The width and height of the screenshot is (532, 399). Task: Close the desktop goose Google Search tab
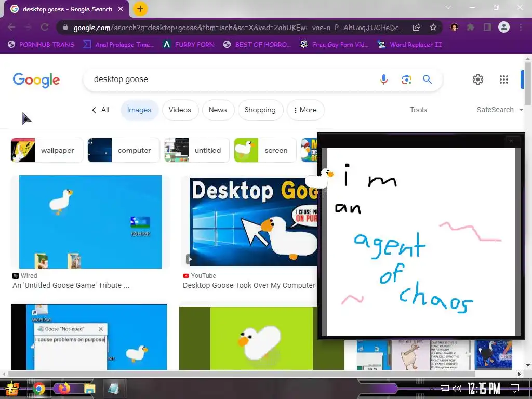coord(121,9)
